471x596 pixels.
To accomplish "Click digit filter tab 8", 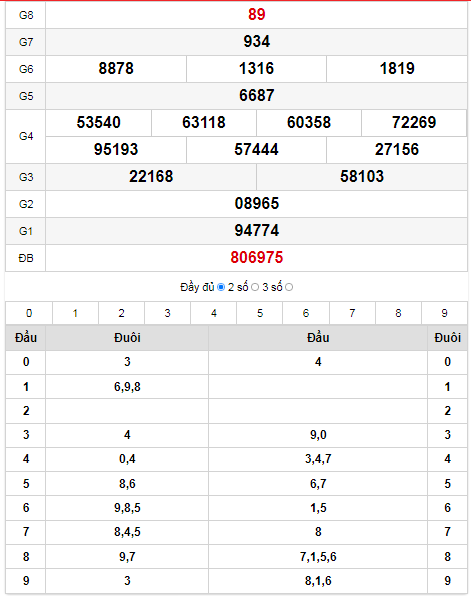I will 398,313.
